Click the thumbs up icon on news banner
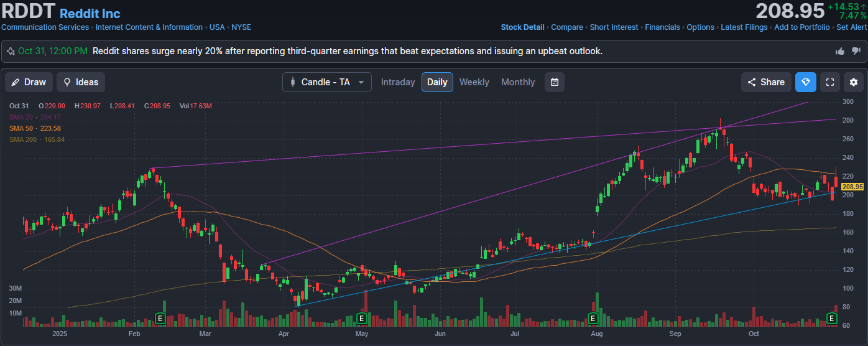The width and height of the screenshot is (868, 346). click(x=840, y=51)
